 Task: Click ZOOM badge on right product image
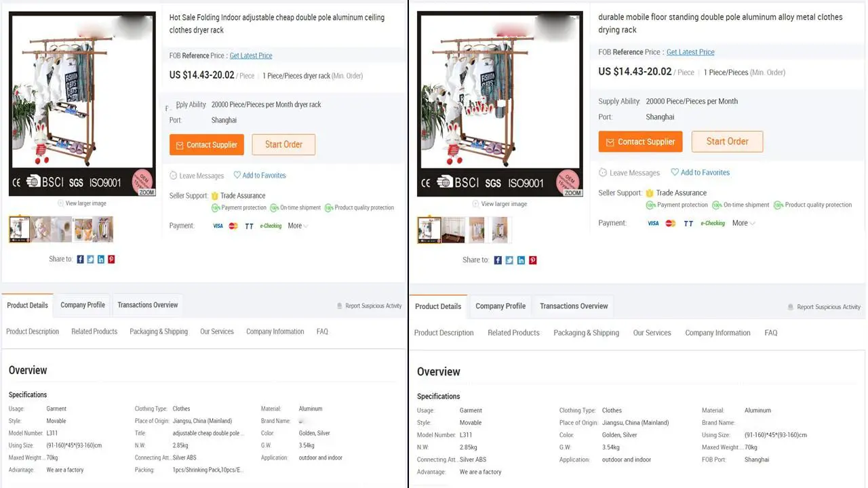tap(573, 192)
